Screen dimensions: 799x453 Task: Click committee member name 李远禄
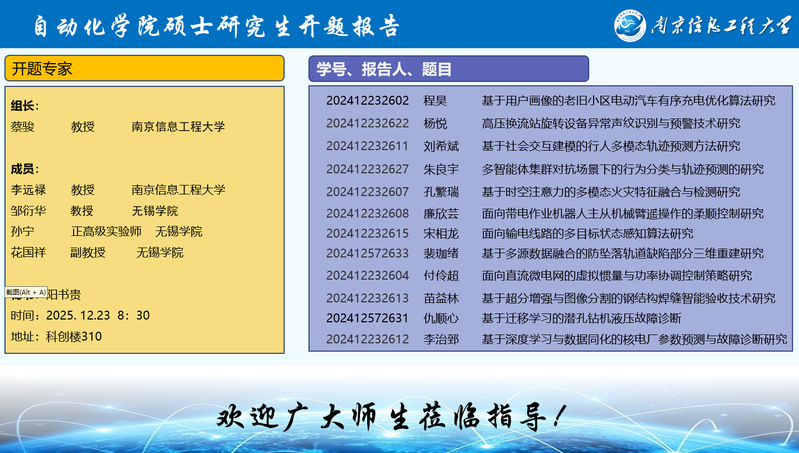[x=28, y=189]
